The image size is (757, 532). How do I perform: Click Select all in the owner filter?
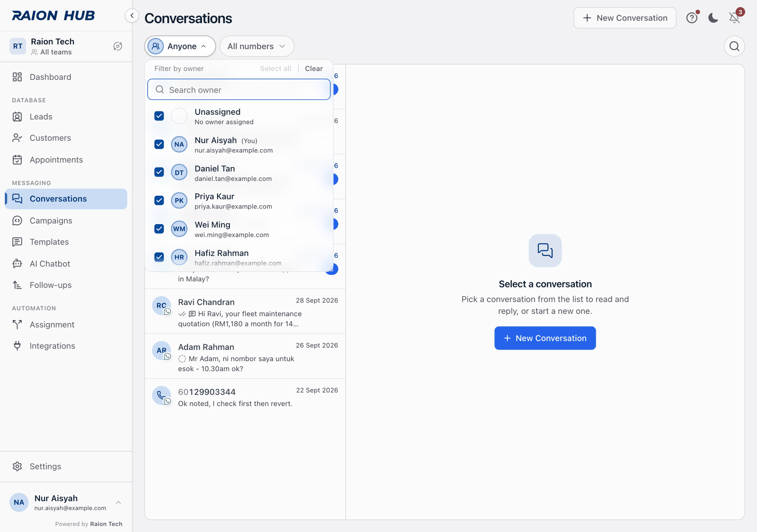point(275,69)
